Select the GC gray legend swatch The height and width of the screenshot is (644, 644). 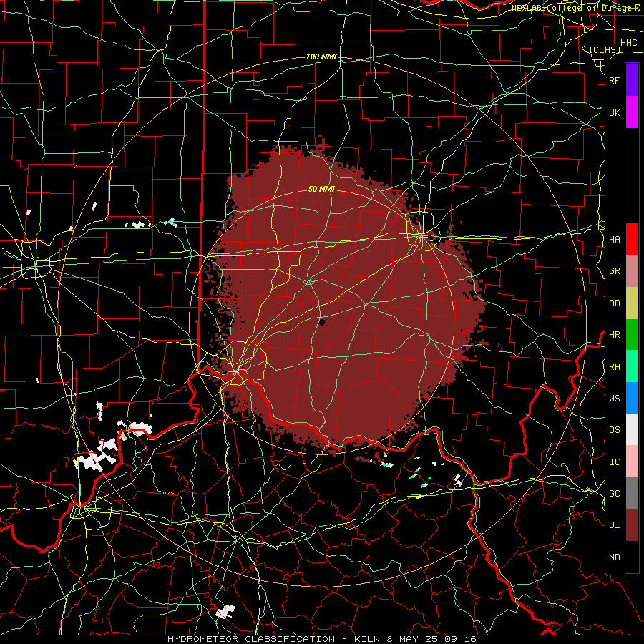(x=632, y=493)
